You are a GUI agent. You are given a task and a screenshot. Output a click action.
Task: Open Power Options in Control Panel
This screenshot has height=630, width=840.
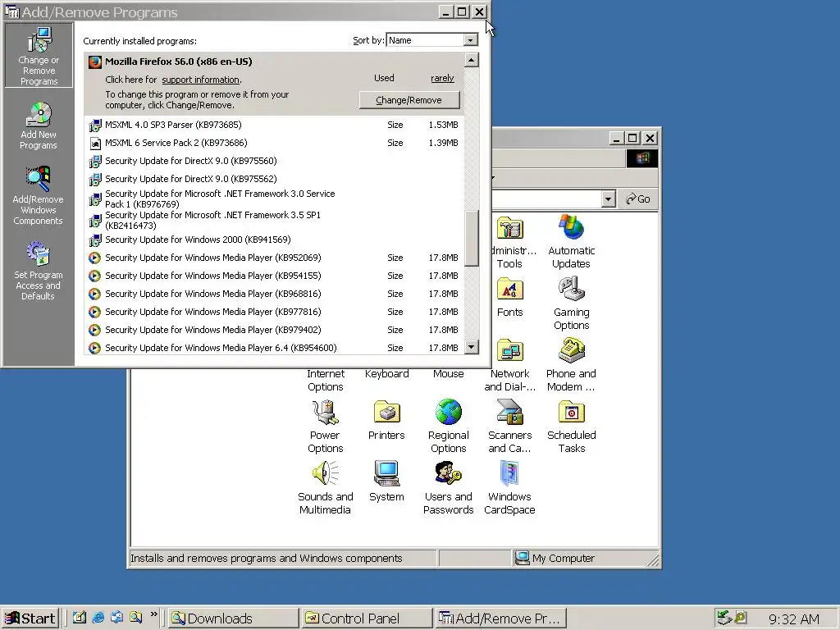click(x=325, y=427)
